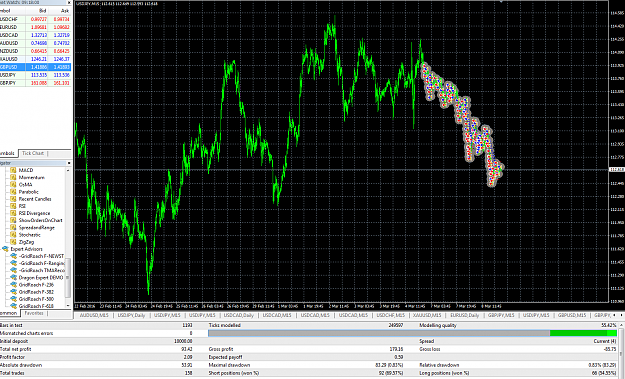Open the EURUSD,Daily chart tab

[x=464, y=315]
